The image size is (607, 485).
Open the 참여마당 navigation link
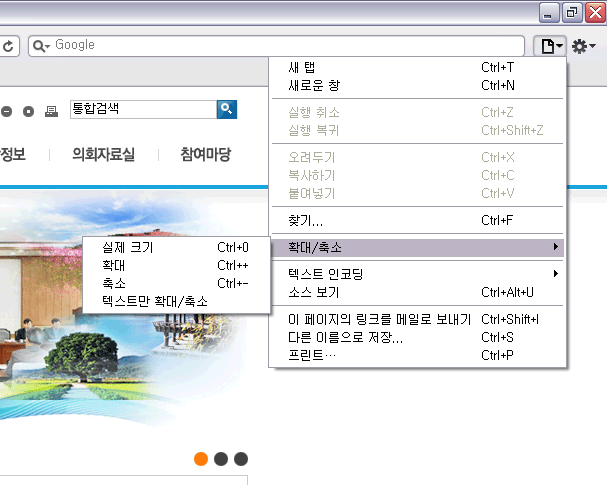[206, 154]
